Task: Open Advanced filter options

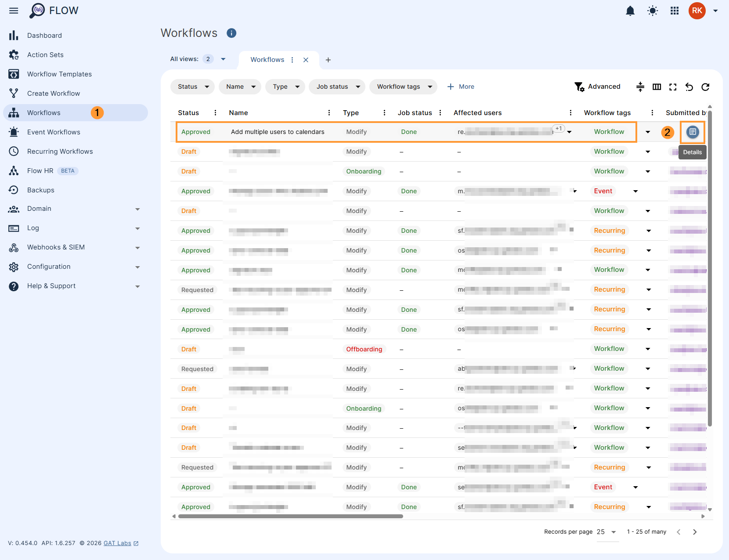Action: (597, 87)
